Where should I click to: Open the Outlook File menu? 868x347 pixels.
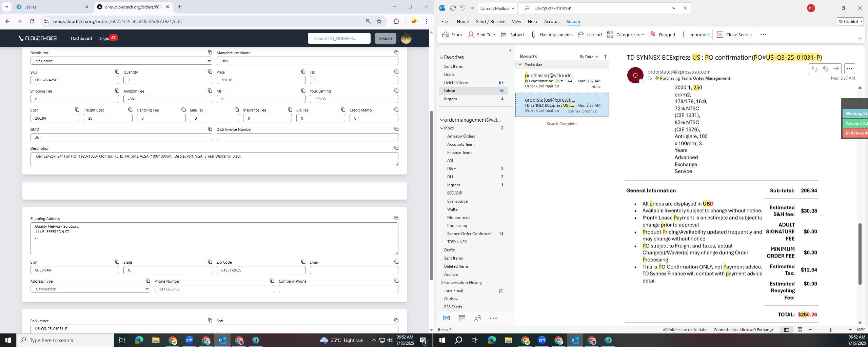(444, 21)
